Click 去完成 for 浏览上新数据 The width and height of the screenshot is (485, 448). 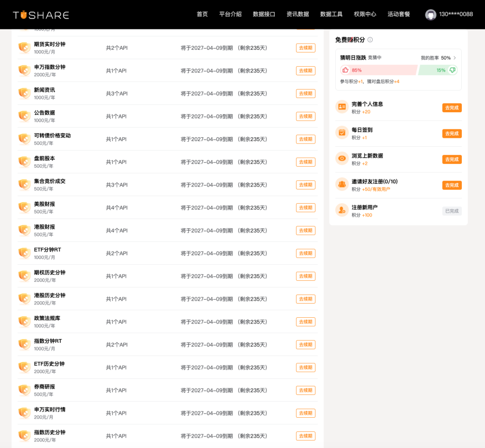coord(452,159)
